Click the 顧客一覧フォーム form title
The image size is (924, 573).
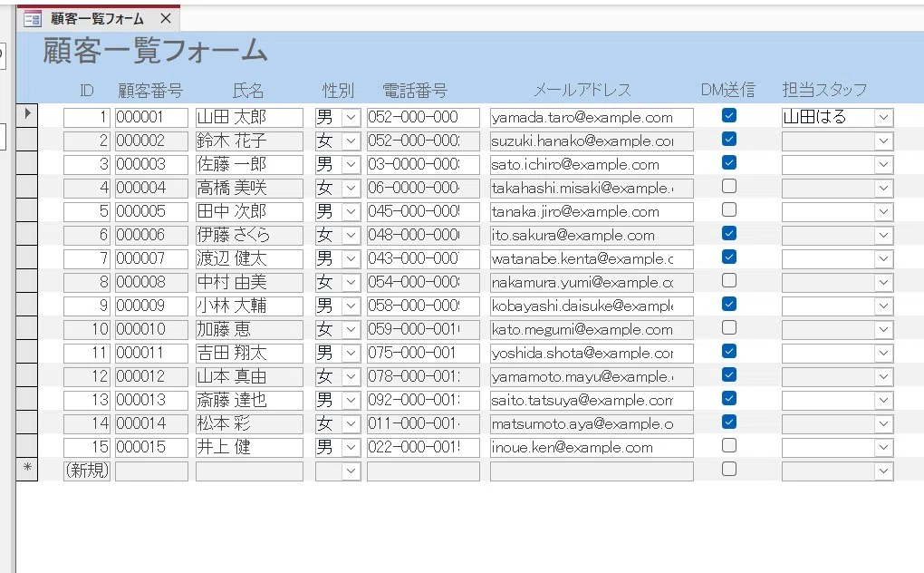click(x=156, y=51)
